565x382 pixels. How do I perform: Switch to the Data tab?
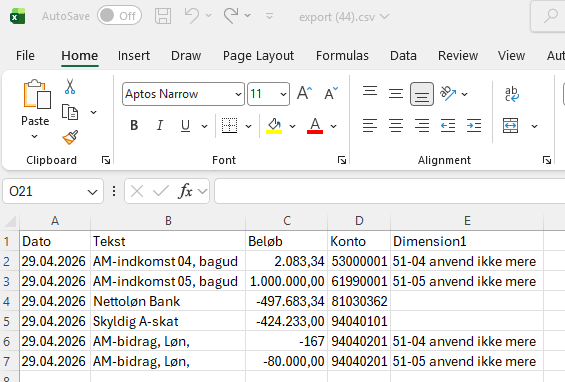point(403,56)
